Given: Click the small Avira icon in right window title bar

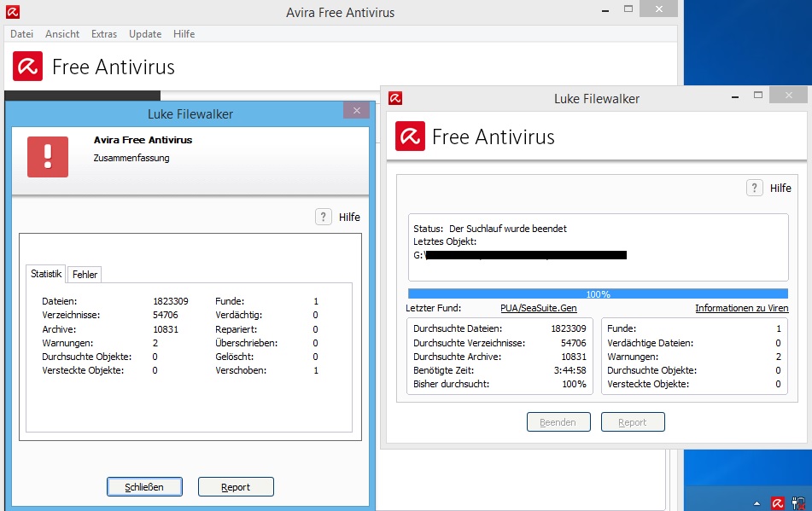Looking at the screenshot, I should click(395, 98).
